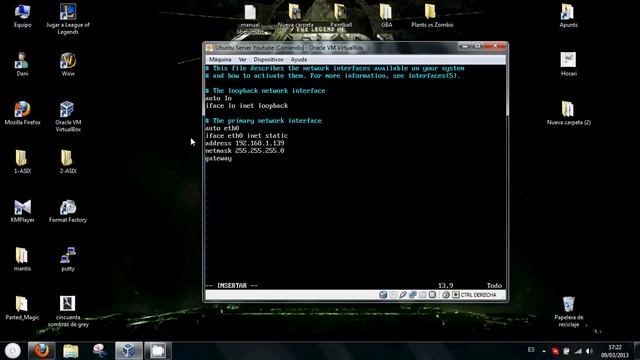Select the GBA folder icon

click(386, 16)
